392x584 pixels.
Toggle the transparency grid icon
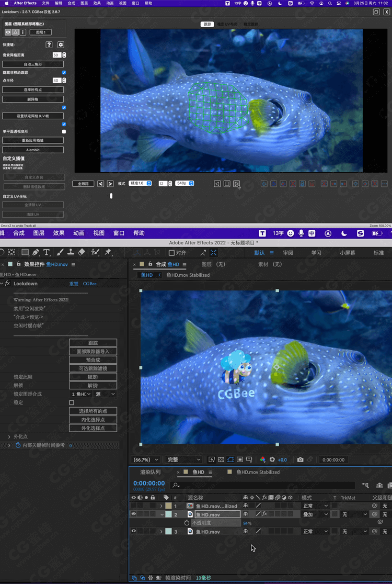(221, 459)
